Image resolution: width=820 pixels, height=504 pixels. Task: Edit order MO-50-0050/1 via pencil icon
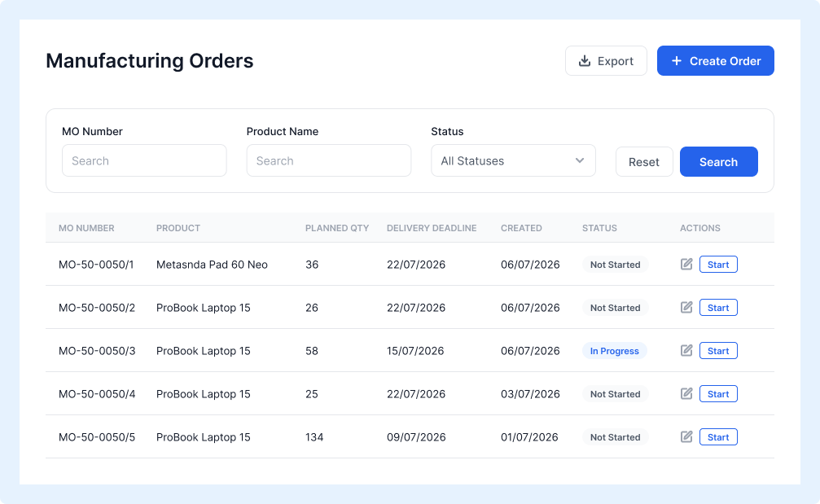coord(686,264)
